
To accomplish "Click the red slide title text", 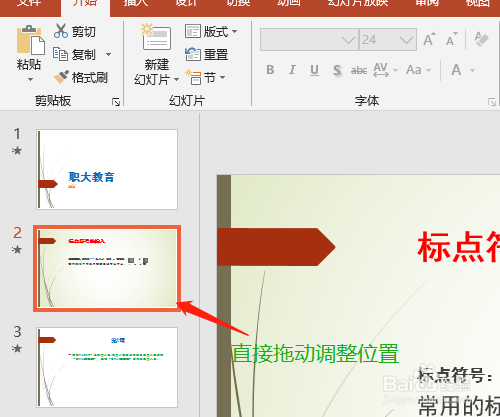I will coord(458,247).
